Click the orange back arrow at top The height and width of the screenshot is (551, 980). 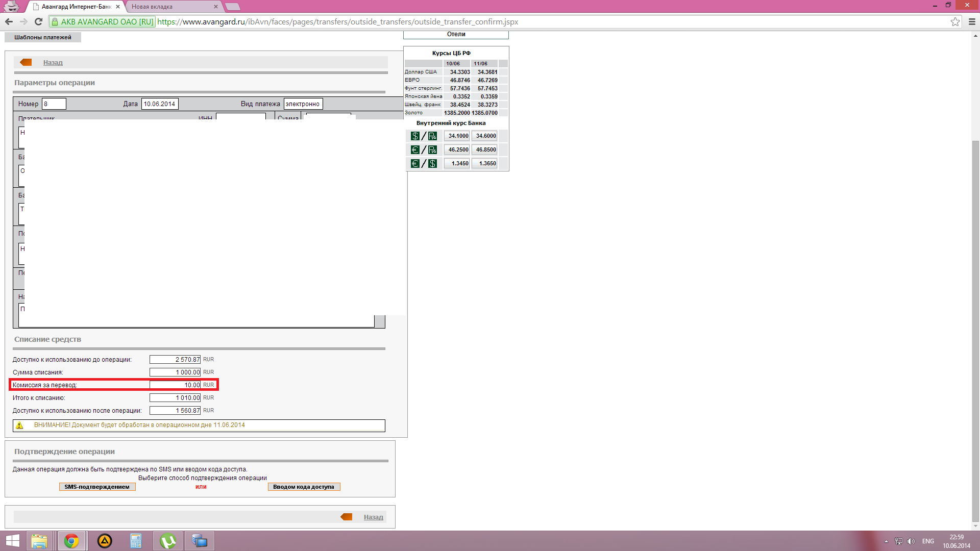26,62
